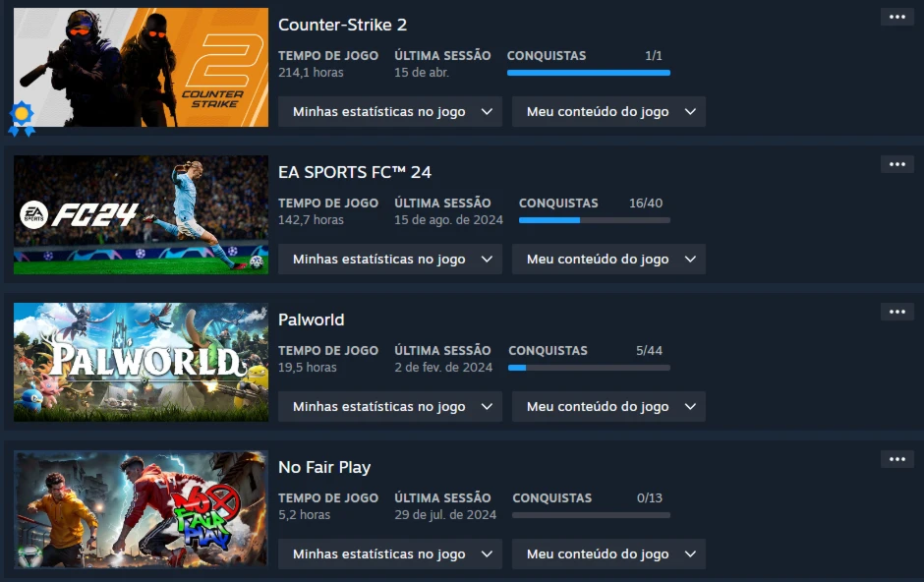The image size is (924, 582).
Task: Open the three-dot menu for No Fair Play
Action: [896, 459]
